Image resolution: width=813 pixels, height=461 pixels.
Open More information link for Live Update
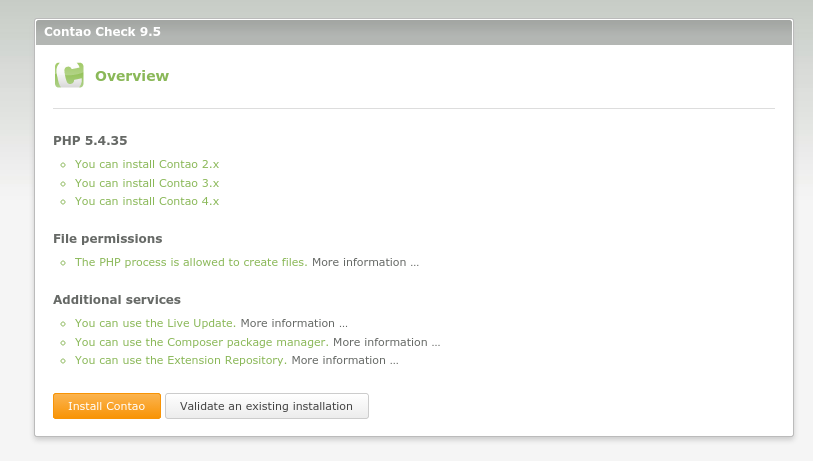click(x=294, y=324)
